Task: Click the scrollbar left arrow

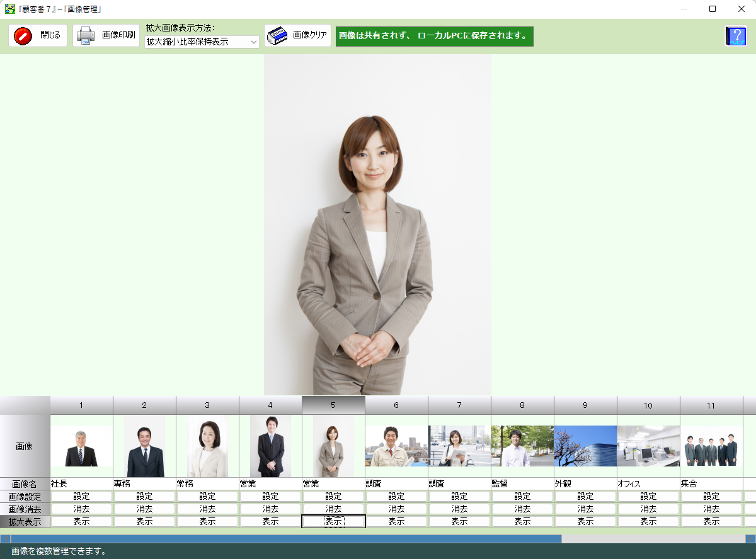Action: tap(5, 539)
